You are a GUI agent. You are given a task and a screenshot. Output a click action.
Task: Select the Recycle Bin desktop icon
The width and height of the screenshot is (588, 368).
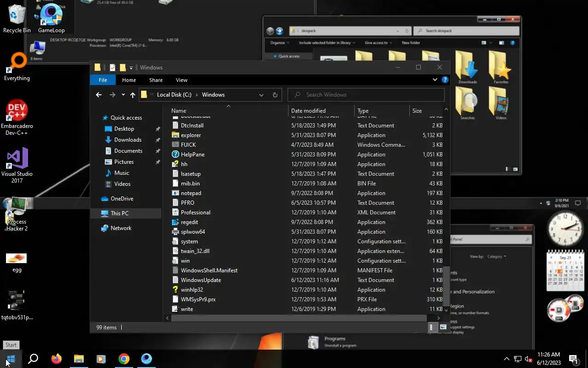(x=17, y=19)
